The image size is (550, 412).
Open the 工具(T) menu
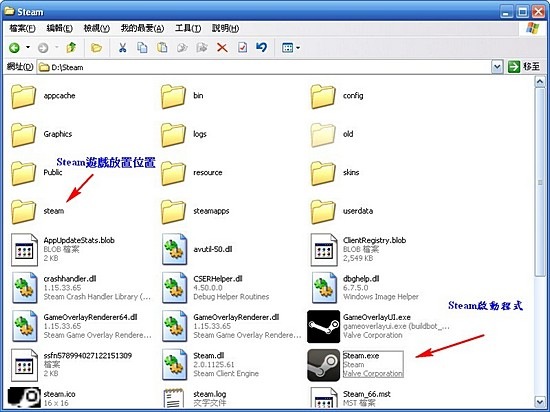(188, 28)
